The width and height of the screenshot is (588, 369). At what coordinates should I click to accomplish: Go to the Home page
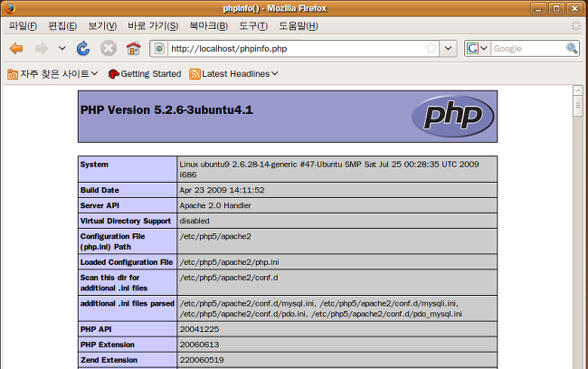point(133,49)
